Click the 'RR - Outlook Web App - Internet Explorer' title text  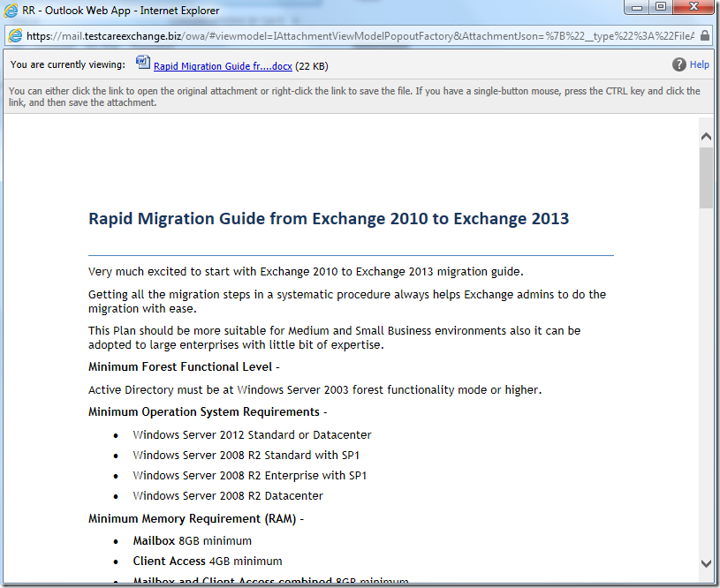point(121,10)
